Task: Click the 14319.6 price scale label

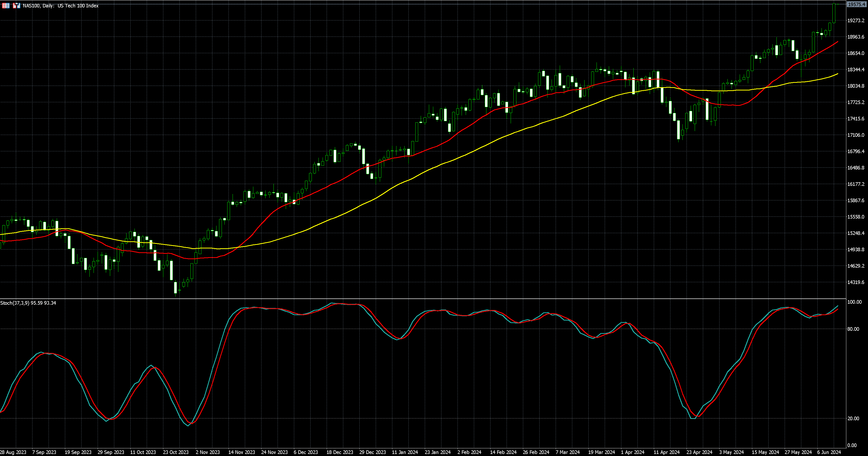Action: pyautogui.click(x=855, y=282)
